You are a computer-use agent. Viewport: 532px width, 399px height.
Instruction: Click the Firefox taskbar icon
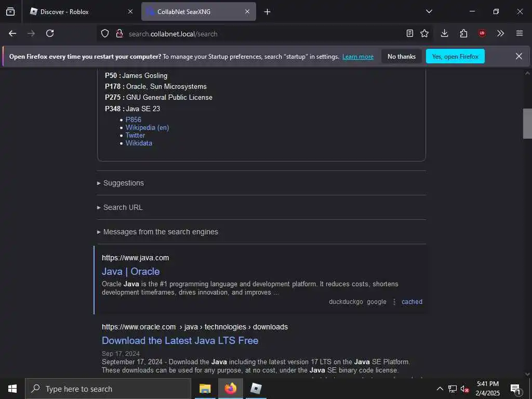click(x=230, y=389)
